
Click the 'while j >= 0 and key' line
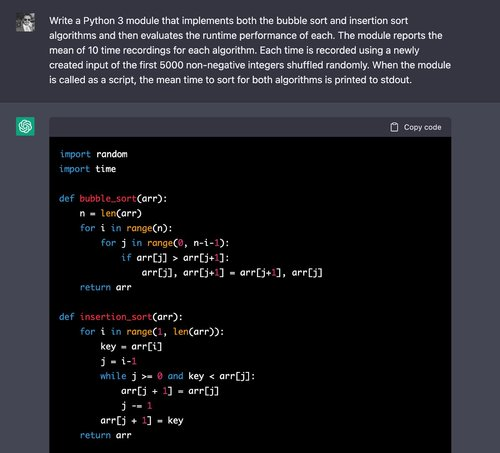click(x=178, y=376)
